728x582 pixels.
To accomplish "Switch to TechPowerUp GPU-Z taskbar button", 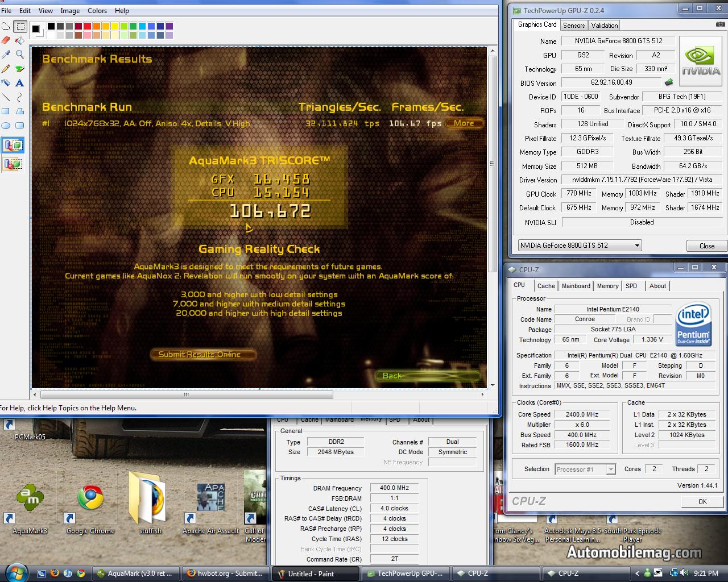I will coord(406,573).
